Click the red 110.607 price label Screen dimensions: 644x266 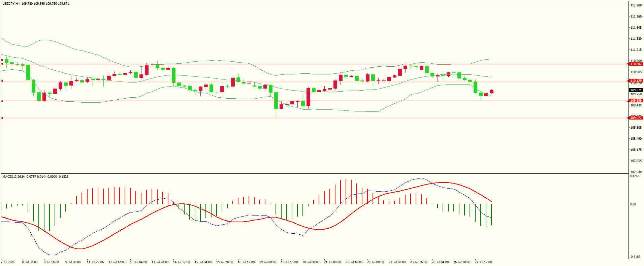tap(636, 64)
